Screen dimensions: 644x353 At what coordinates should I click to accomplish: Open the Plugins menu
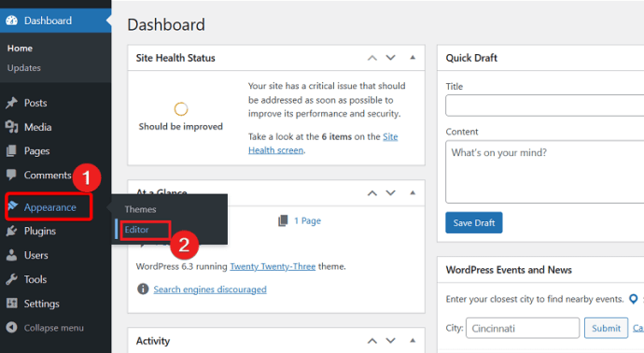[40, 232]
